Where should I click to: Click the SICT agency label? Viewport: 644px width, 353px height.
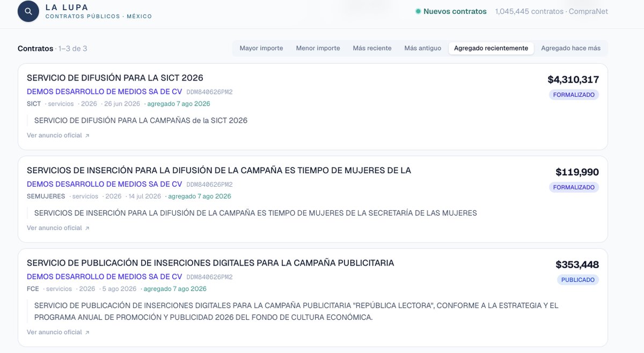(x=34, y=104)
